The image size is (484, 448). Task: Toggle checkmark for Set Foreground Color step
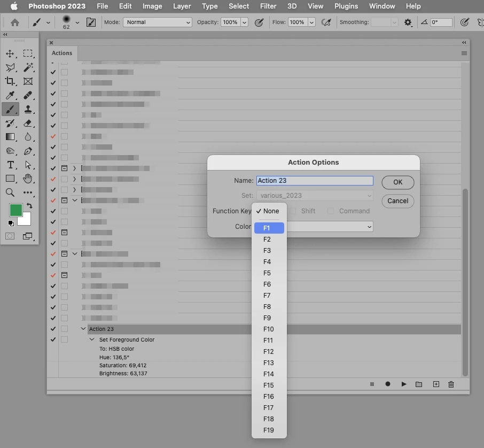click(x=53, y=339)
